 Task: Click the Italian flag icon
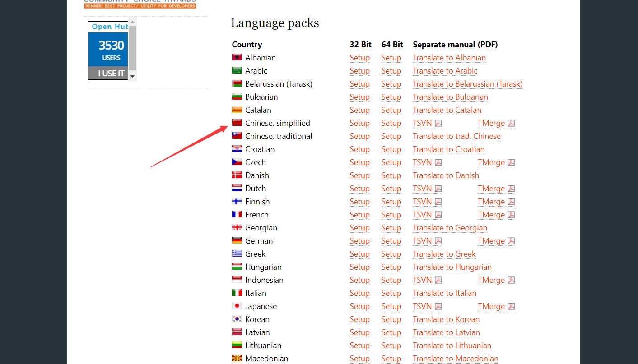(237, 293)
